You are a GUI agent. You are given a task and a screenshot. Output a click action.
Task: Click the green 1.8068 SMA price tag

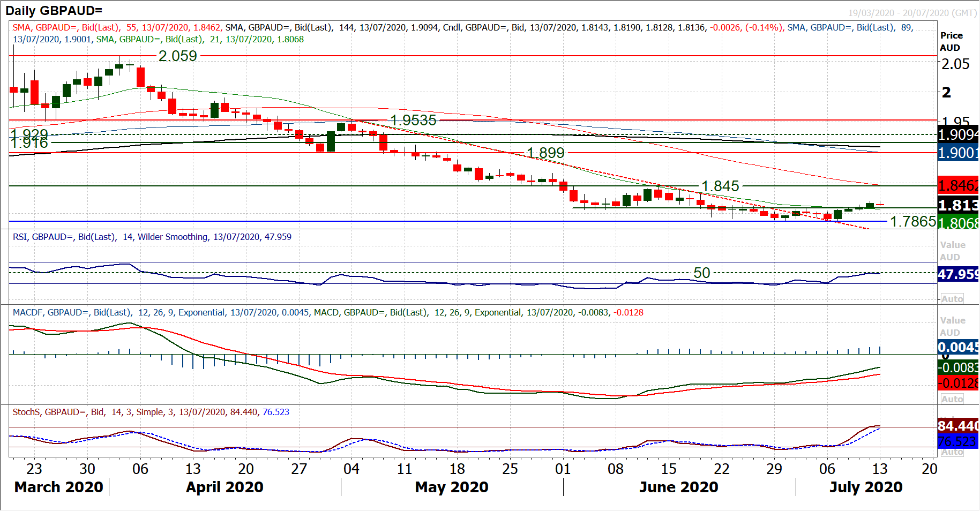pos(958,223)
